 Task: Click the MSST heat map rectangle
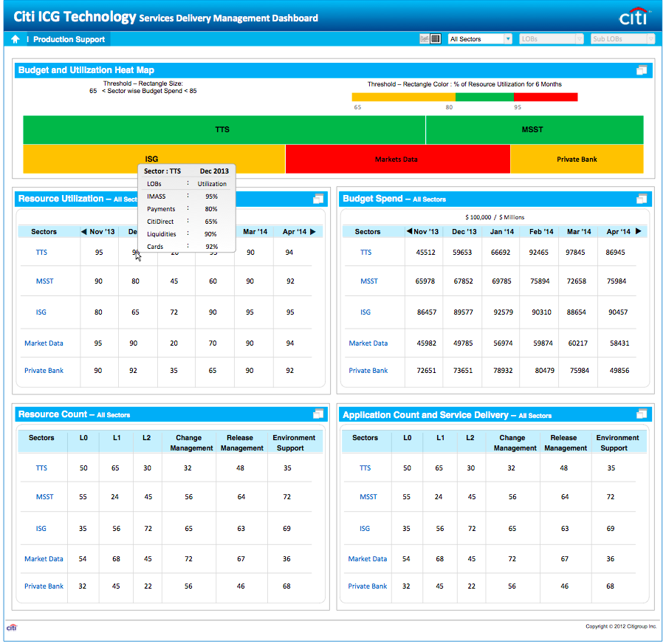pyautogui.click(x=535, y=129)
